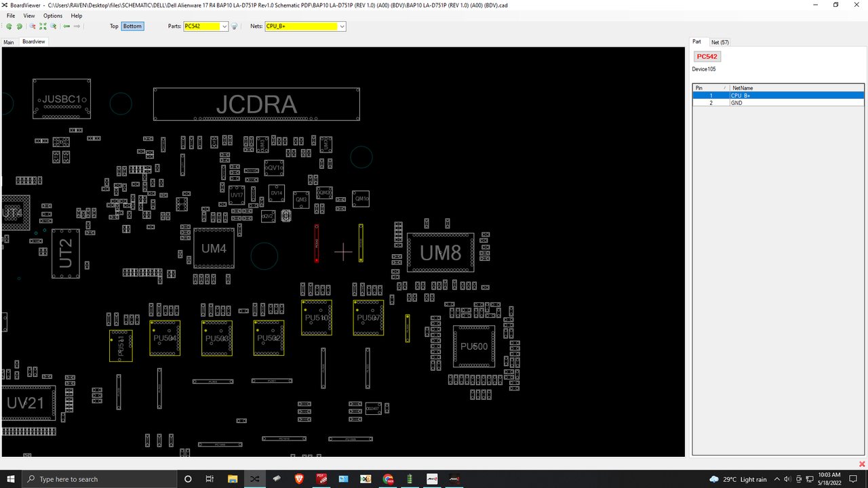Switch to the Boardview tab
Screen dimensions: 868x488
coord(34,42)
